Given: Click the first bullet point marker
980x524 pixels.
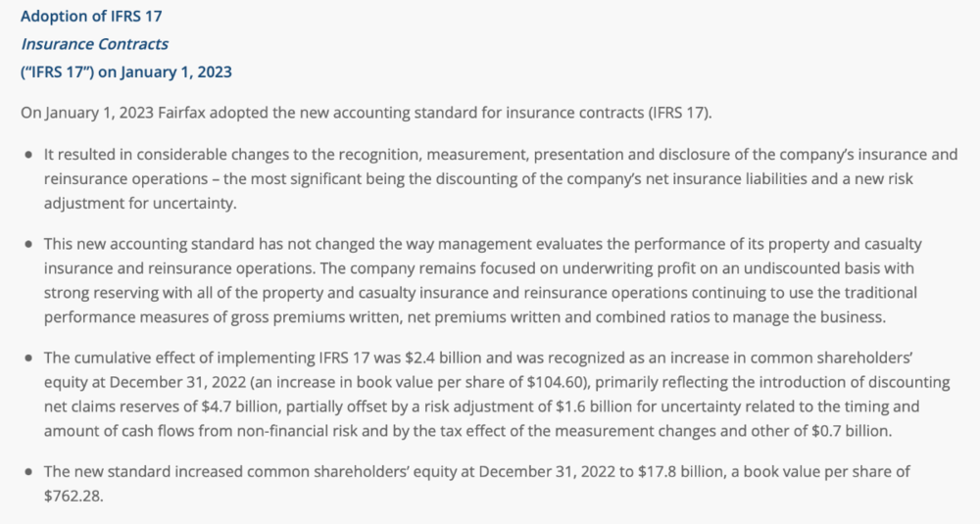Looking at the screenshot, I should pyautogui.click(x=28, y=155).
